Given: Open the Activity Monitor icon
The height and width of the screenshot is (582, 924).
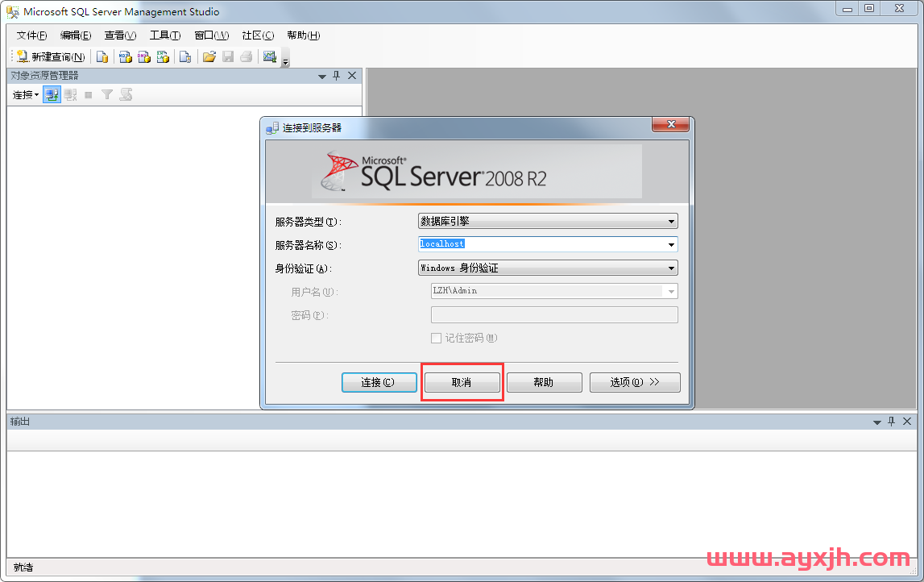Looking at the screenshot, I should click(x=270, y=56).
